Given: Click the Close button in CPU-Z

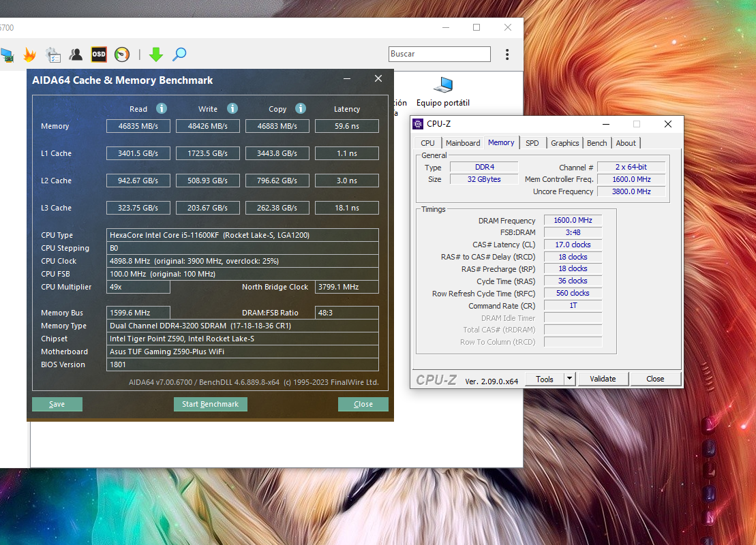Looking at the screenshot, I should click(x=655, y=379).
